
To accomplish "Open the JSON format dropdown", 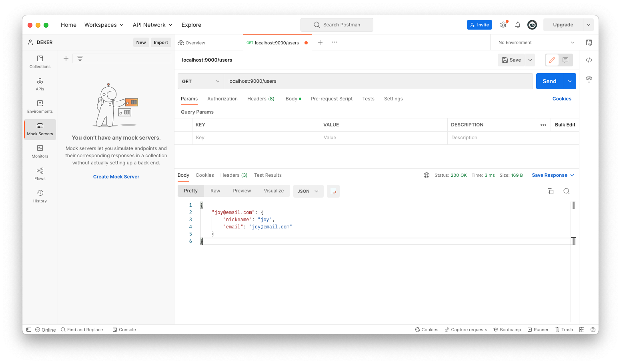I will point(308,191).
